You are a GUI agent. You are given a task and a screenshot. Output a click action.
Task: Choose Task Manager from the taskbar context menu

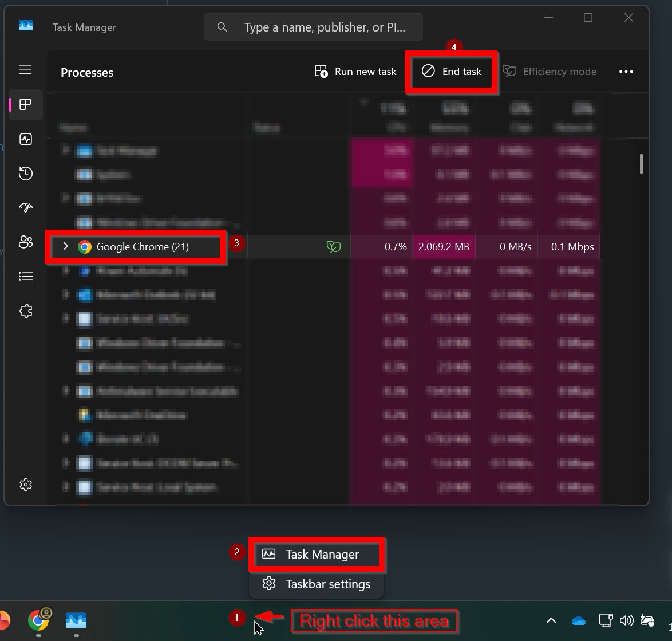click(317, 555)
